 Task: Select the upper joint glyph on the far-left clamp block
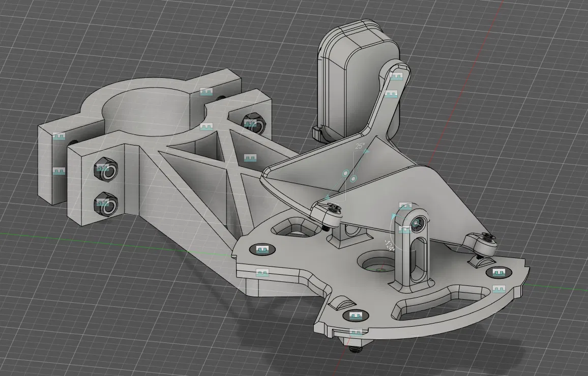pyautogui.click(x=58, y=136)
